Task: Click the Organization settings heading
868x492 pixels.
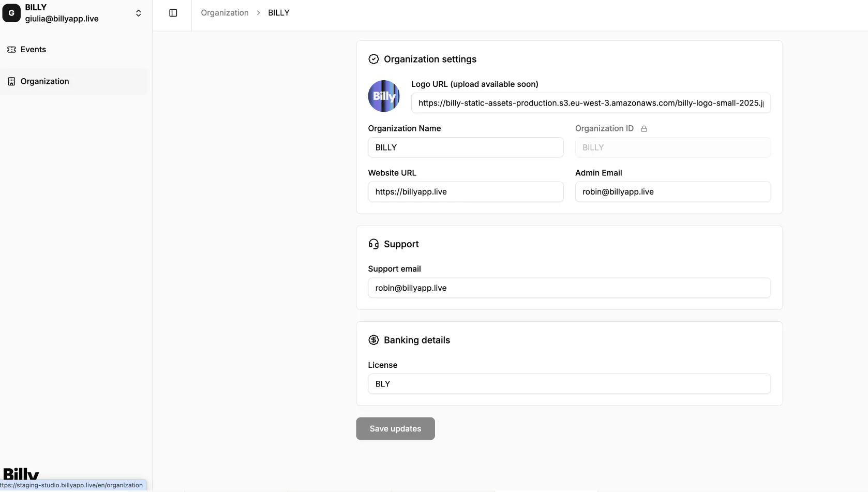Action: point(430,59)
